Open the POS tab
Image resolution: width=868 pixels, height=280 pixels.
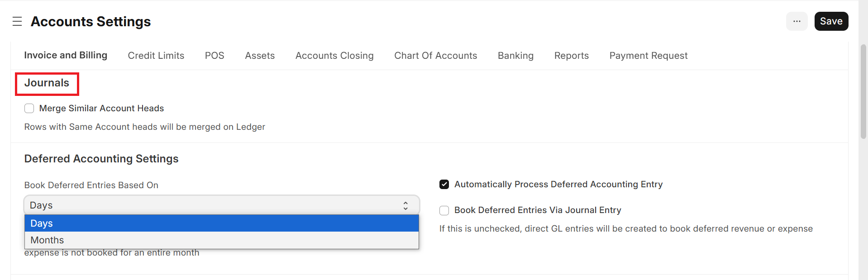(x=215, y=56)
